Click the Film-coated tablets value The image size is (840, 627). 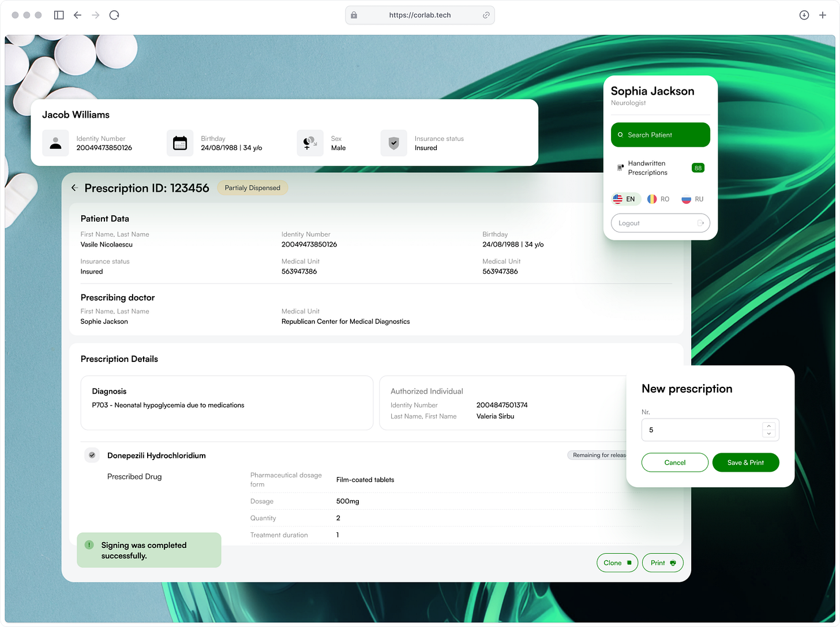click(365, 480)
